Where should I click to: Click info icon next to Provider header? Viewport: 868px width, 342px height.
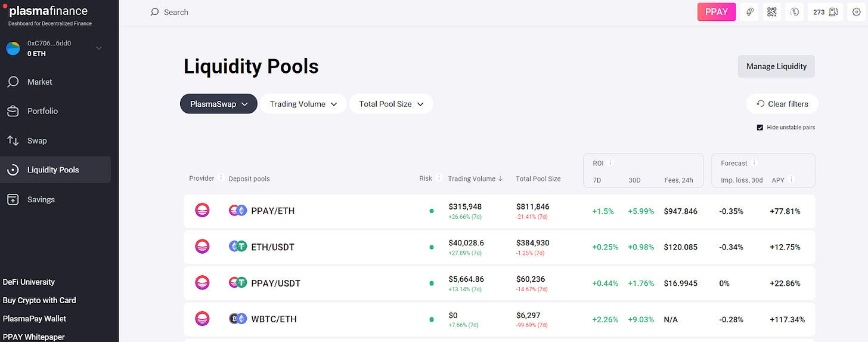tap(221, 178)
